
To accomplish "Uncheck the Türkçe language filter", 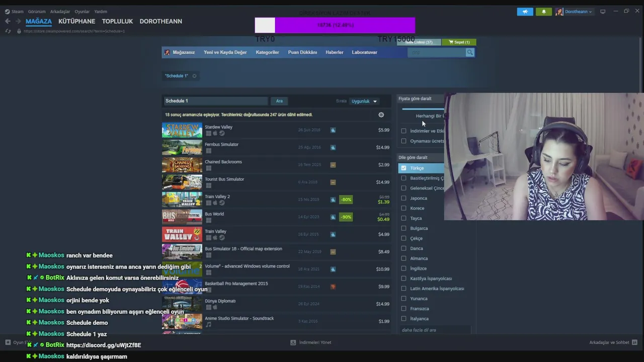I will coord(404,168).
